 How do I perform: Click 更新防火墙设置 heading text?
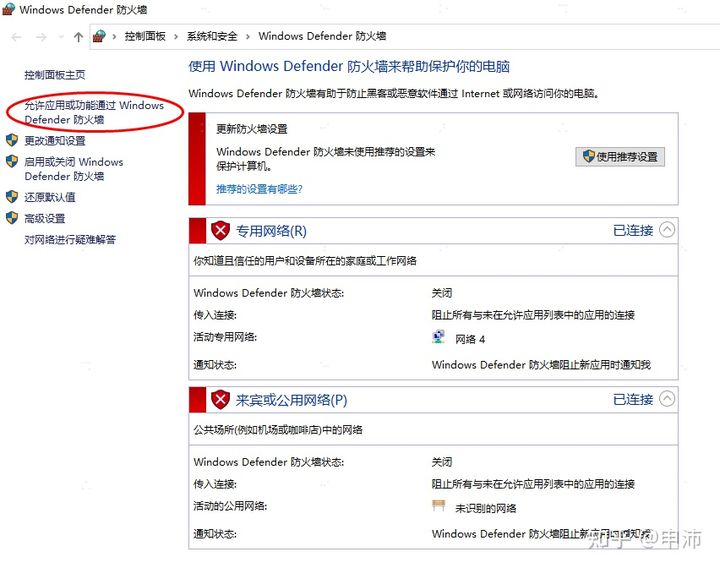point(252,129)
